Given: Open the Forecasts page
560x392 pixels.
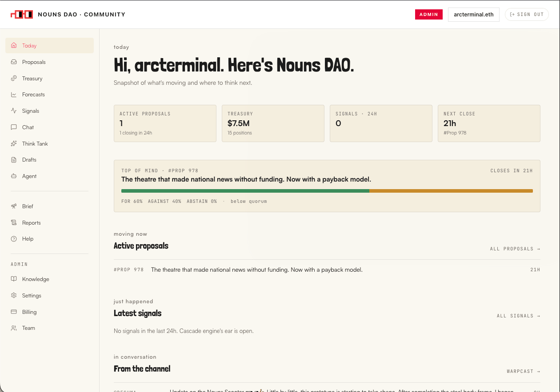Looking at the screenshot, I should coord(50,95).
